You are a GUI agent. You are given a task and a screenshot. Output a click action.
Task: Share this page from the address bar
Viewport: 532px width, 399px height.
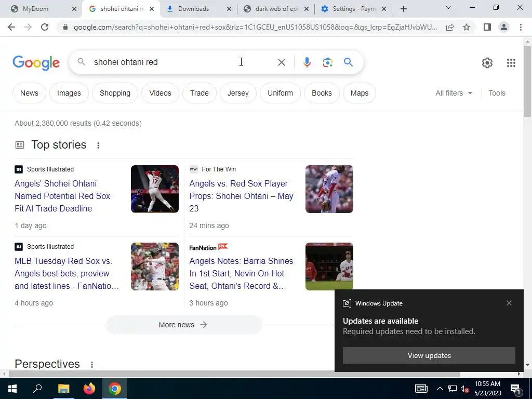450,27
